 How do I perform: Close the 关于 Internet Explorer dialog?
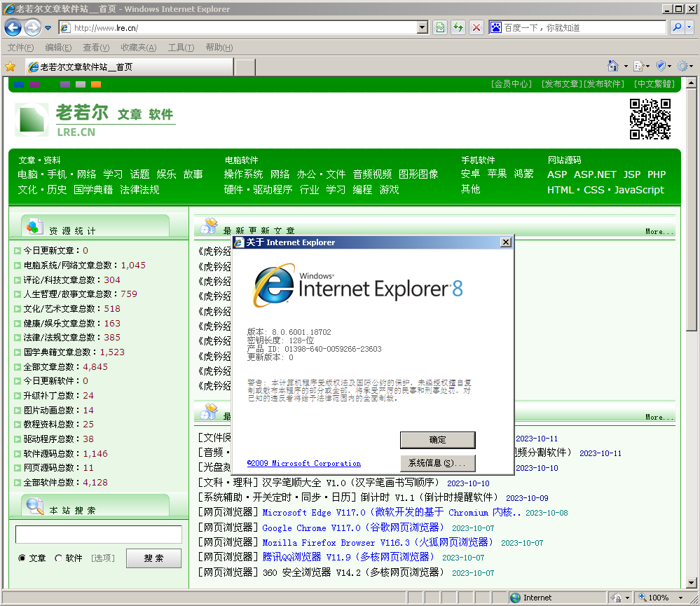(505, 242)
